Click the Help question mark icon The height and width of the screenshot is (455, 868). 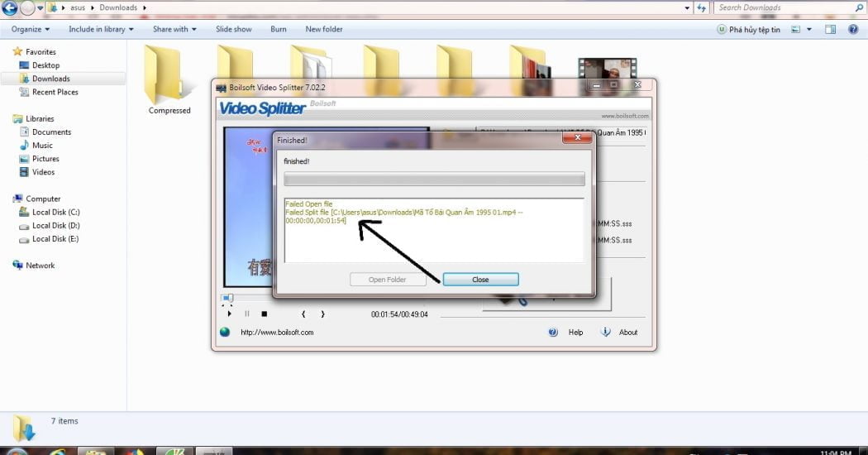point(553,332)
